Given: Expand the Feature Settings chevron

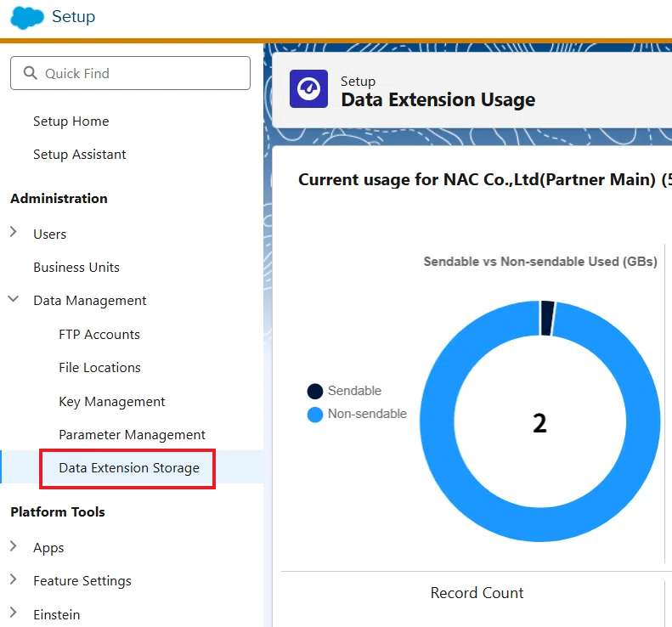Looking at the screenshot, I should [x=14, y=579].
